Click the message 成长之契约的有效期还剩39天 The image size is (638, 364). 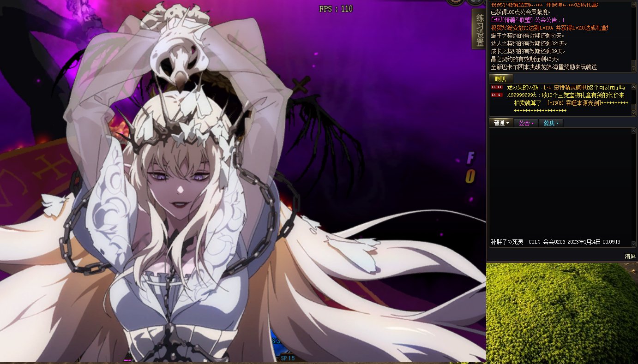pos(528,51)
